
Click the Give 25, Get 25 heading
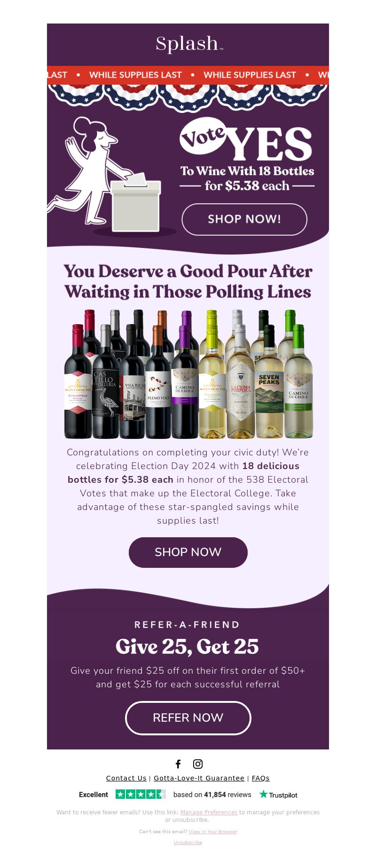pyautogui.click(x=187, y=646)
